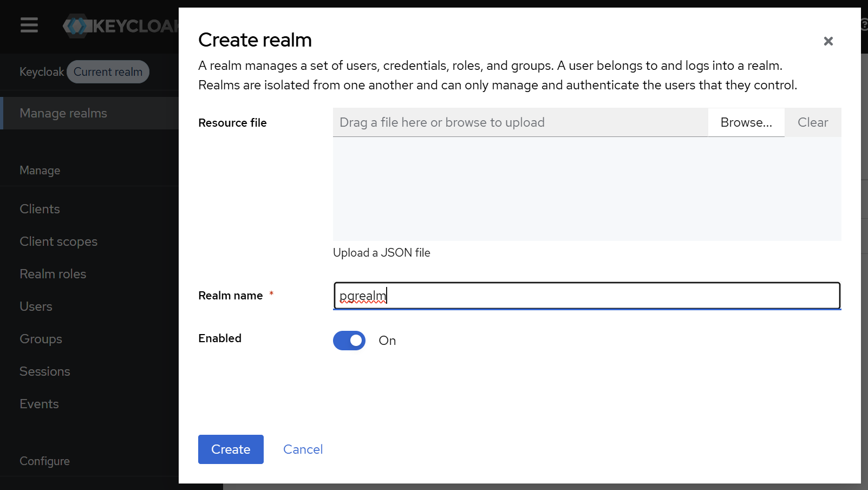The width and height of the screenshot is (868, 490).
Task: Clear the uploaded resource file
Action: 812,122
